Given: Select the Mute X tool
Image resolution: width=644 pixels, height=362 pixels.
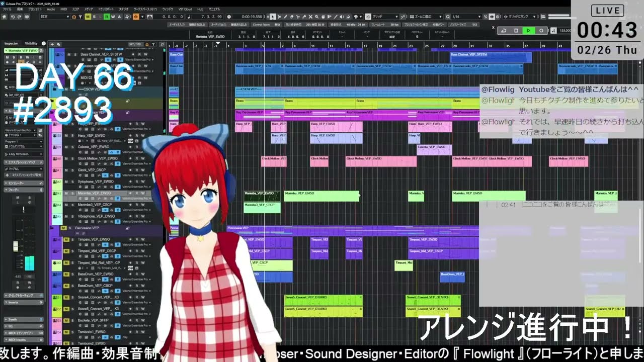Looking at the screenshot, I should [310, 17].
